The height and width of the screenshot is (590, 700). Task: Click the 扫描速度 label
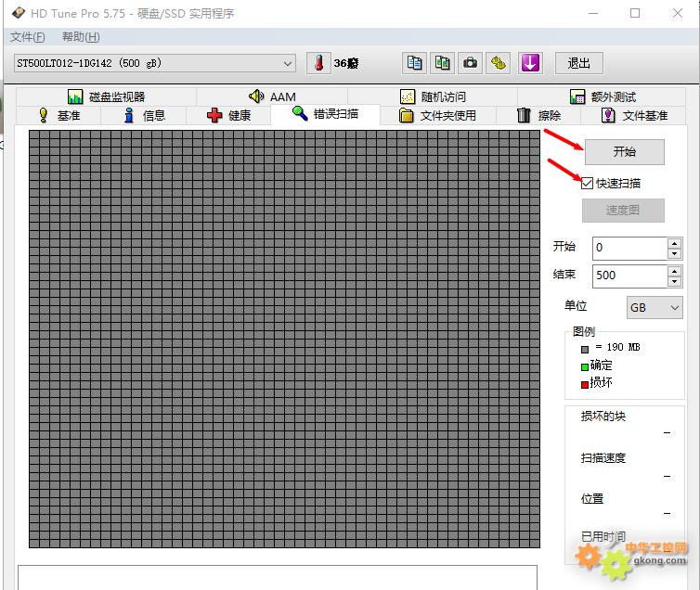(x=603, y=458)
